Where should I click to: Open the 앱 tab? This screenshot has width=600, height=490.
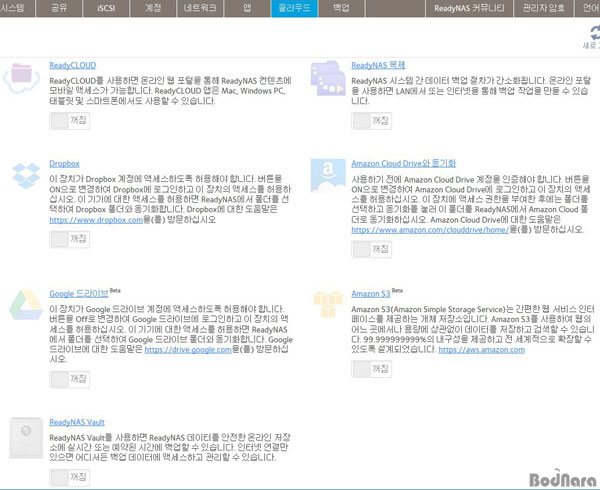[x=247, y=8]
